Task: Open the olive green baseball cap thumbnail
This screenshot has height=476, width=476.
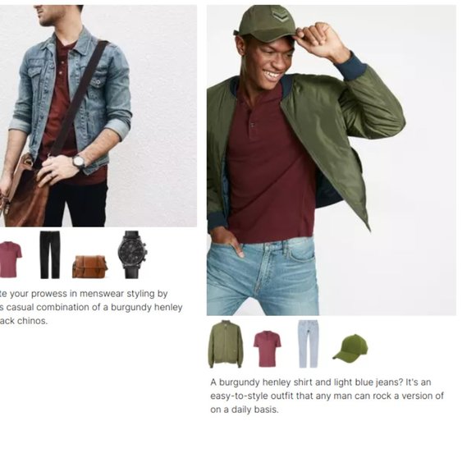Action: [x=350, y=348]
